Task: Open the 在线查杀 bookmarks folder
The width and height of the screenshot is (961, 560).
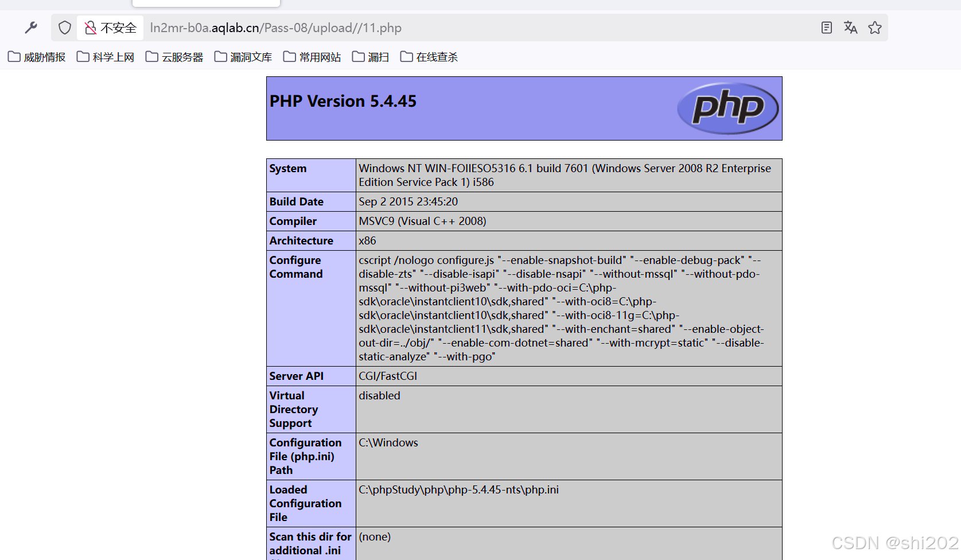Action: pyautogui.click(x=429, y=57)
